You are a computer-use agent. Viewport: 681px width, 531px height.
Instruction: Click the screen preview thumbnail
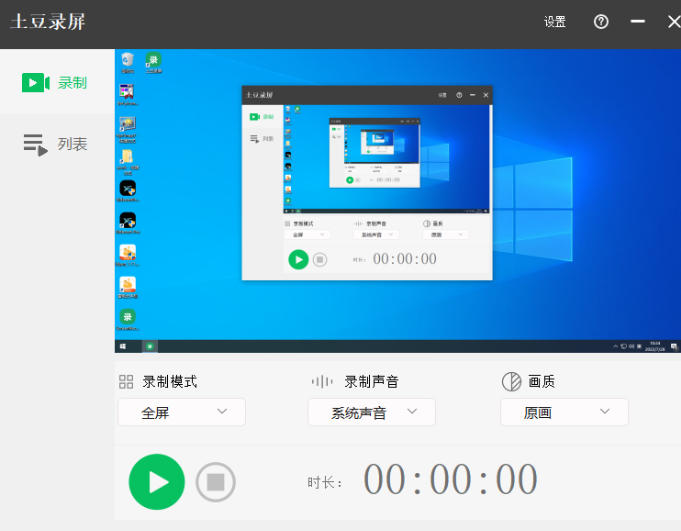[398, 200]
